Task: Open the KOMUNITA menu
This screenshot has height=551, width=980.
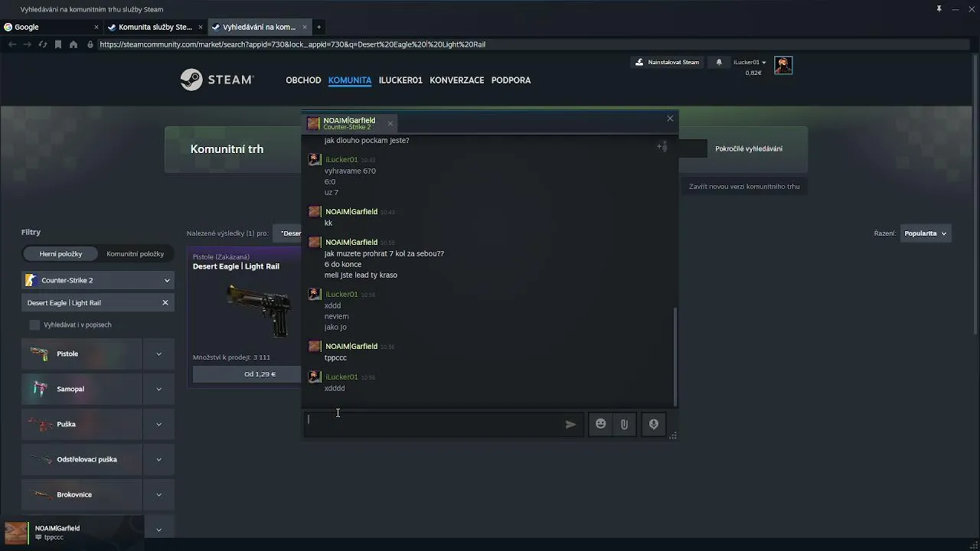Action: (350, 80)
